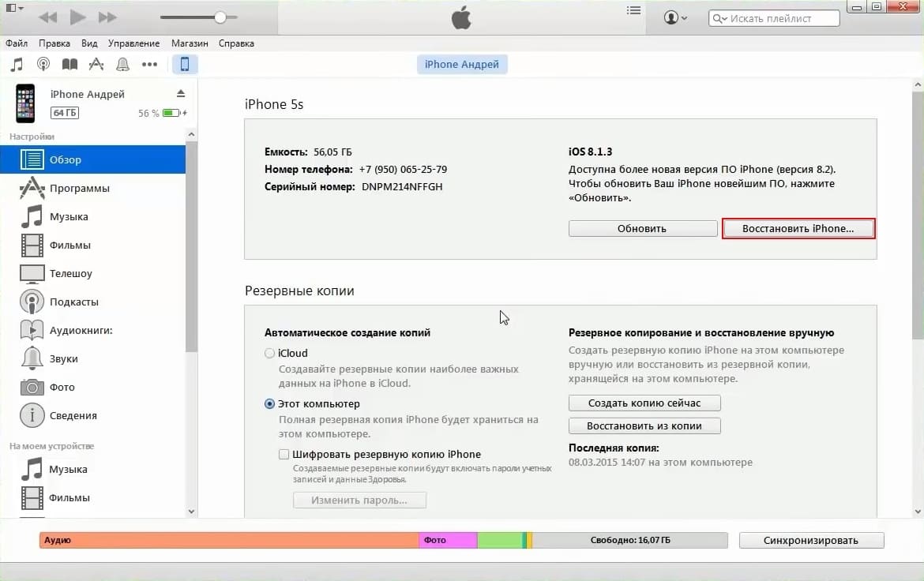The height and width of the screenshot is (581, 924).
Task: Open the window menu icon at top-left
Action: [13, 8]
